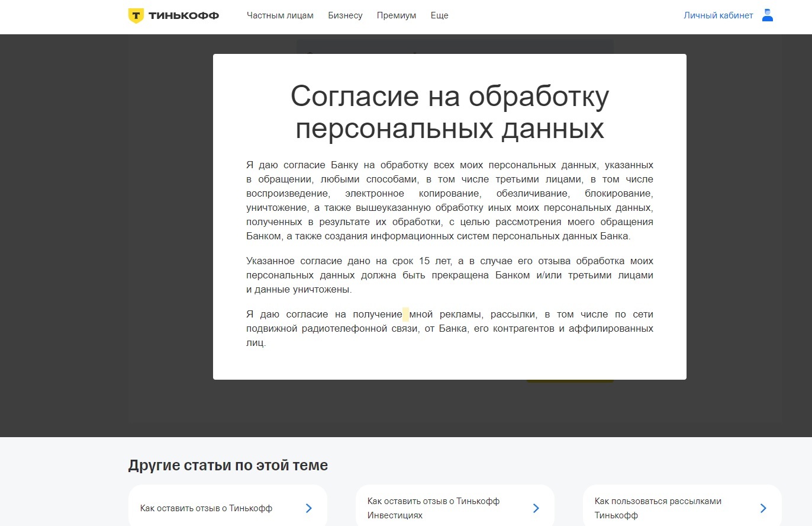Click chevron on рассылками Тинькофф card
Screen dimensions: 812x526
click(x=763, y=508)
